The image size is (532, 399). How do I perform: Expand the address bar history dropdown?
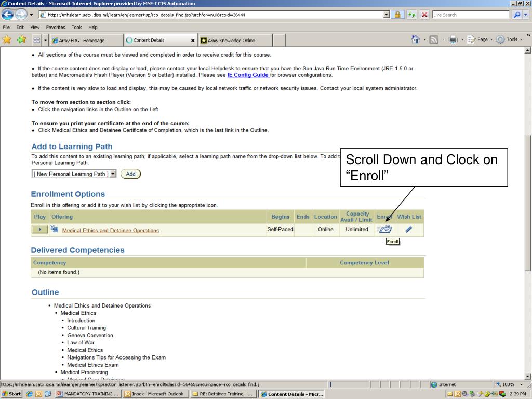[x=387, y=15]
